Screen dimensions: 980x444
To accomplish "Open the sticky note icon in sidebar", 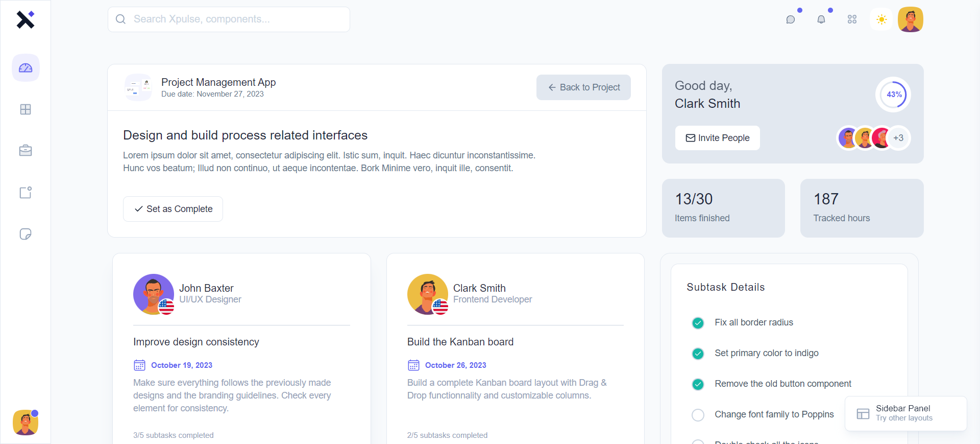I will [x=26, y=234].
